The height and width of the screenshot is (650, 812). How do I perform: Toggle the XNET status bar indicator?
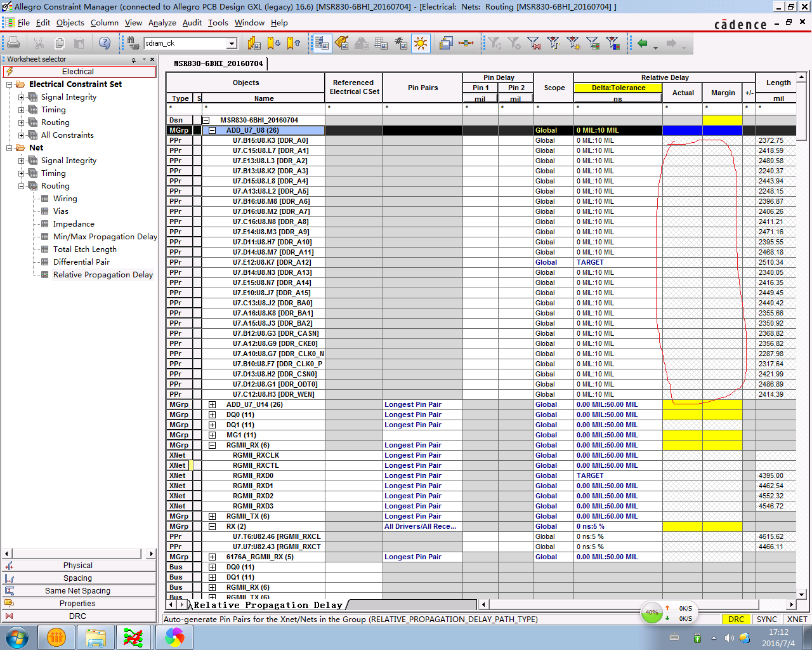(x=797, y=619)
